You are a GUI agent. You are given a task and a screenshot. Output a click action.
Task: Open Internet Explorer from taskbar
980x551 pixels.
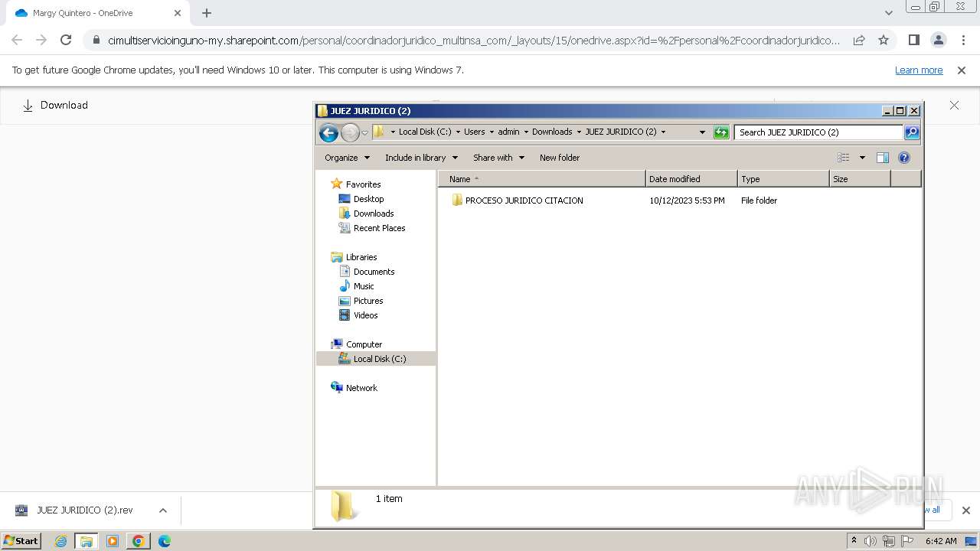61,541
